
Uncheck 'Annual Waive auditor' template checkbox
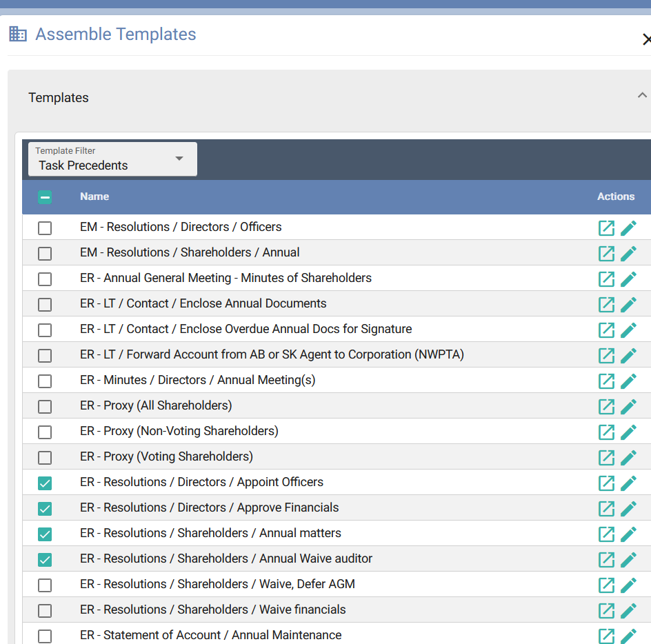[x=45, y=560]
